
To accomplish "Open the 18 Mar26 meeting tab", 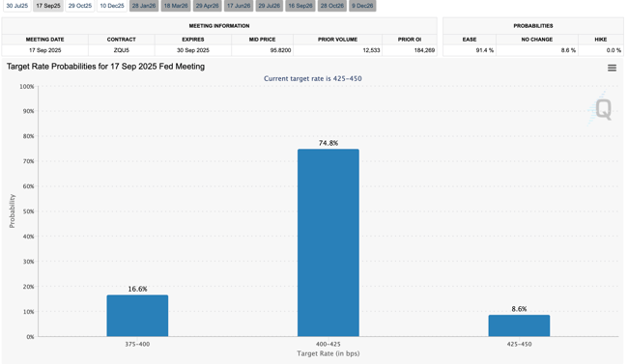I will (176, 6).
